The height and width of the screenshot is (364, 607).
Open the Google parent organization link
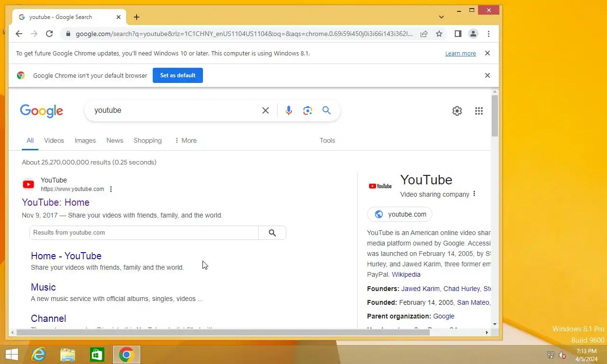click(x=443, y=316)
